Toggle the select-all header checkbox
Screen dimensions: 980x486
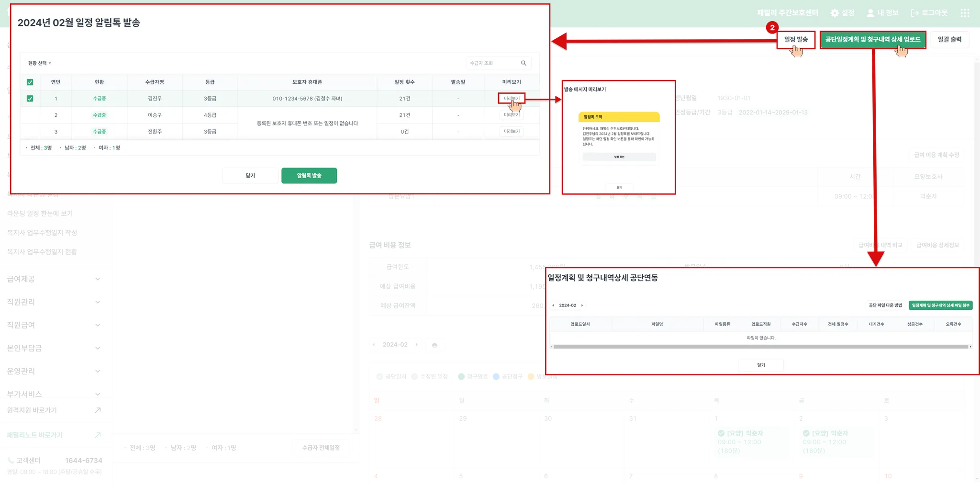[30, 82]
